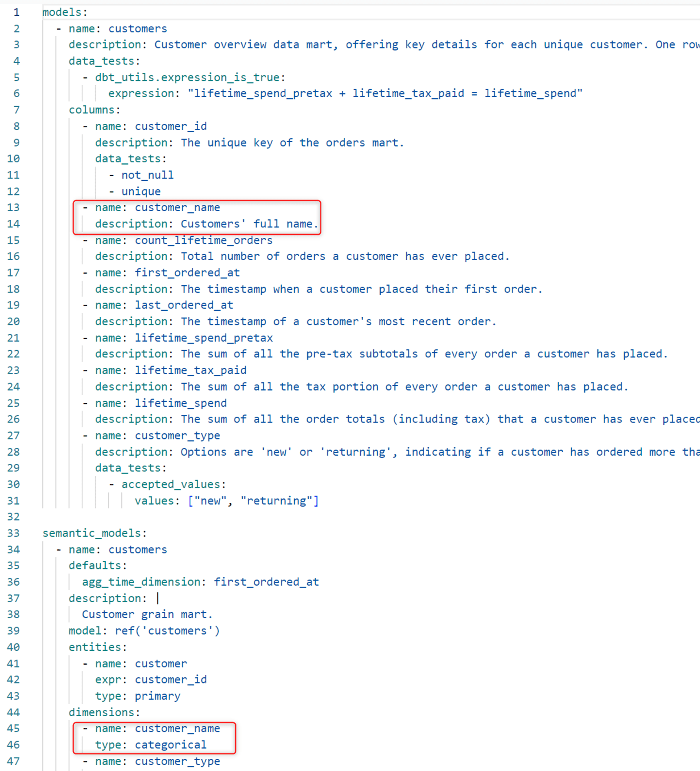Screen dimensions: 700x771
Task: Click 'The timestamp of a customer's most recent order.'
Action: (339, 322)
